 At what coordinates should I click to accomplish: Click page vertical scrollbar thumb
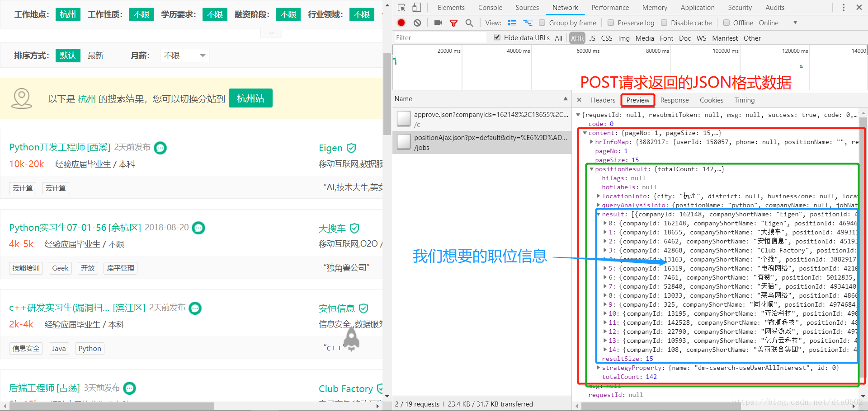pyautogui.click(x=387, y=94)
